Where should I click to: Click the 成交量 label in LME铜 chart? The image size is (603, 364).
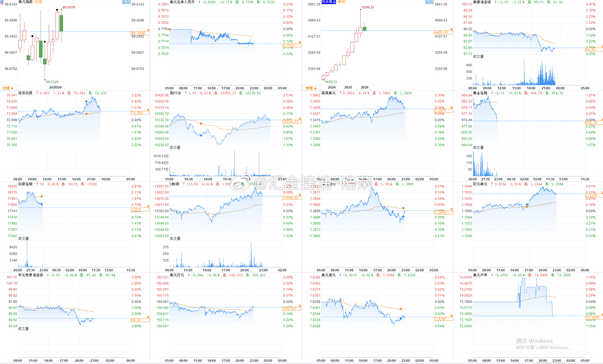[175, 239]
